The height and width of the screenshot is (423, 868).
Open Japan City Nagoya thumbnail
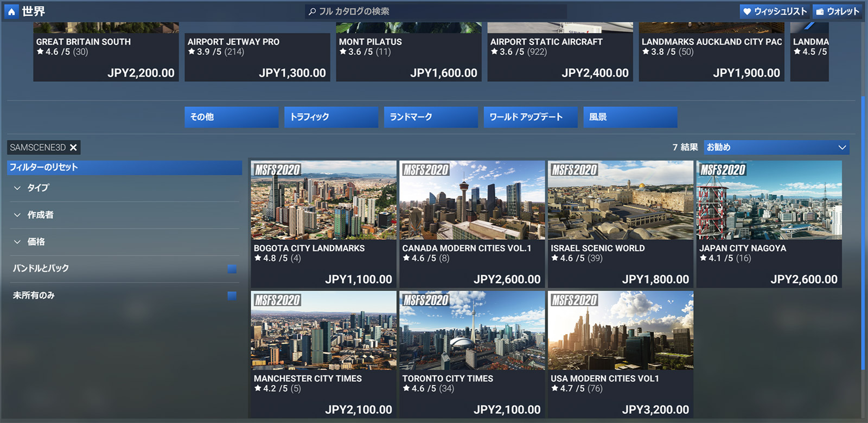[x=769, y=200]
